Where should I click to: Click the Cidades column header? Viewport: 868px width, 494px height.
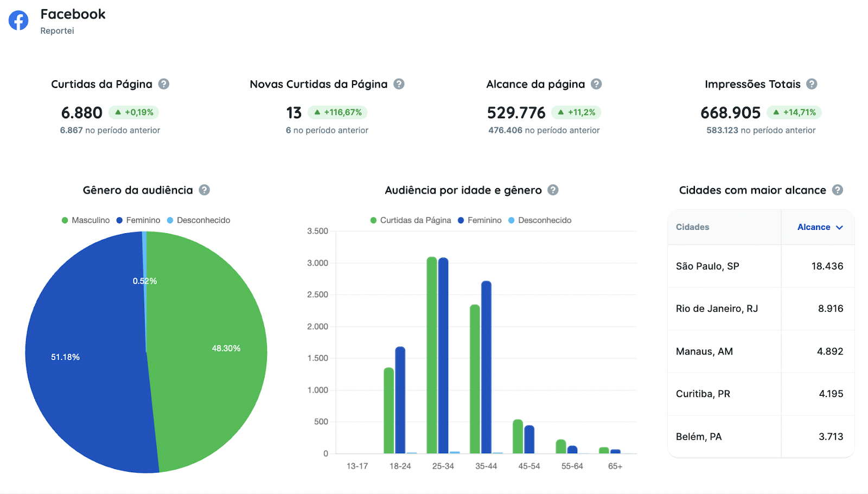(692, 227)
